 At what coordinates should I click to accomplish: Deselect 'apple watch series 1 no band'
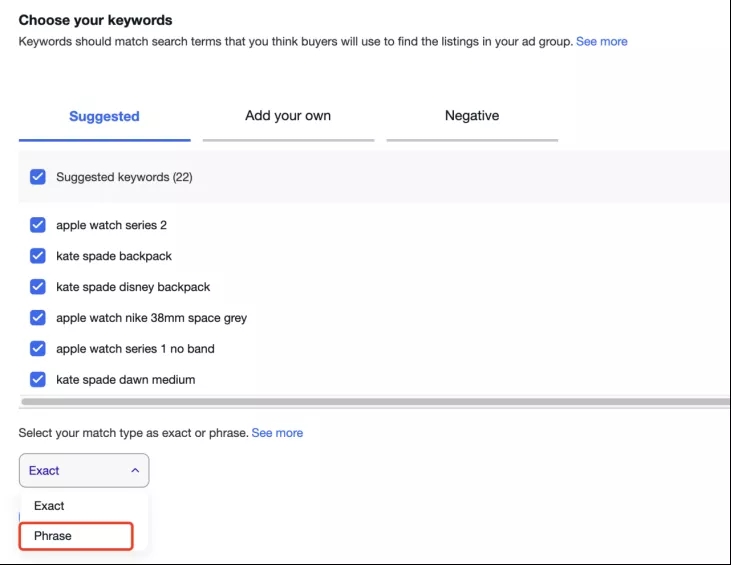[38, 349]
